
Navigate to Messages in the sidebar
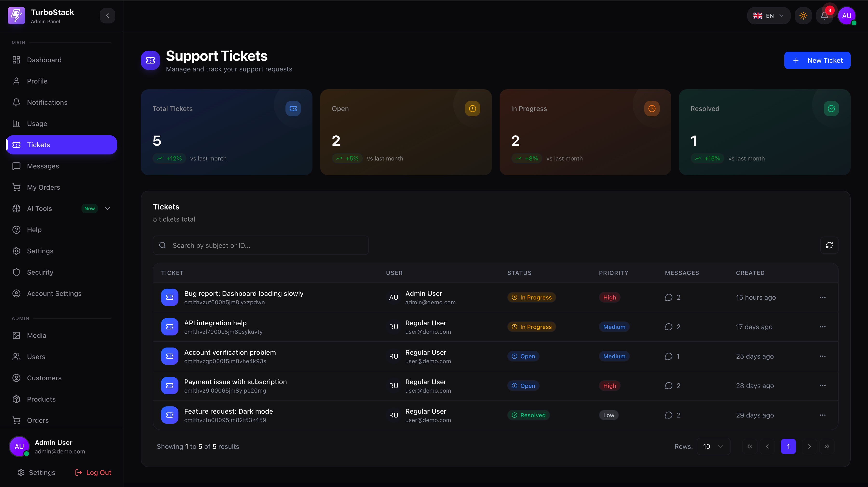(43, 166)
